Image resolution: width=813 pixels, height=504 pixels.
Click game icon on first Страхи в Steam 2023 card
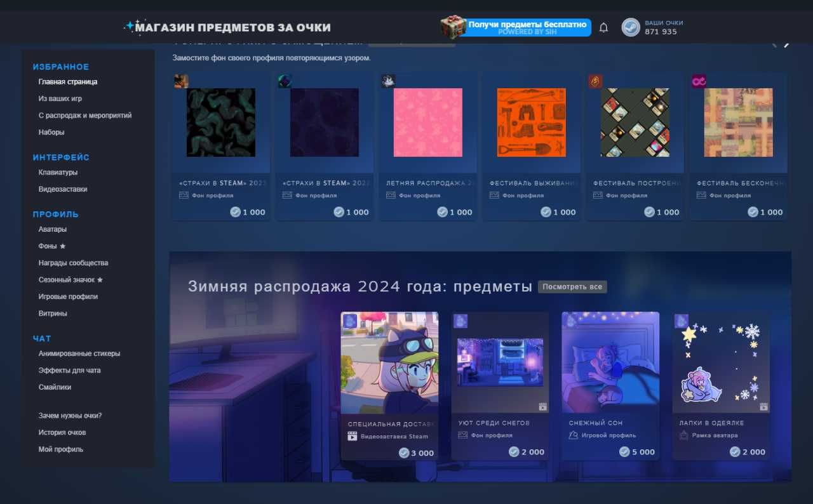click(x=181, y=81)
